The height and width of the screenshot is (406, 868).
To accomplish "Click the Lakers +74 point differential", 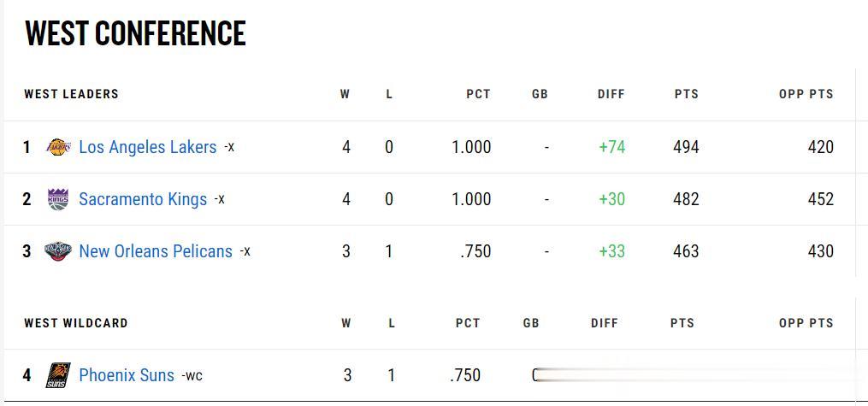I will point(611,147).
